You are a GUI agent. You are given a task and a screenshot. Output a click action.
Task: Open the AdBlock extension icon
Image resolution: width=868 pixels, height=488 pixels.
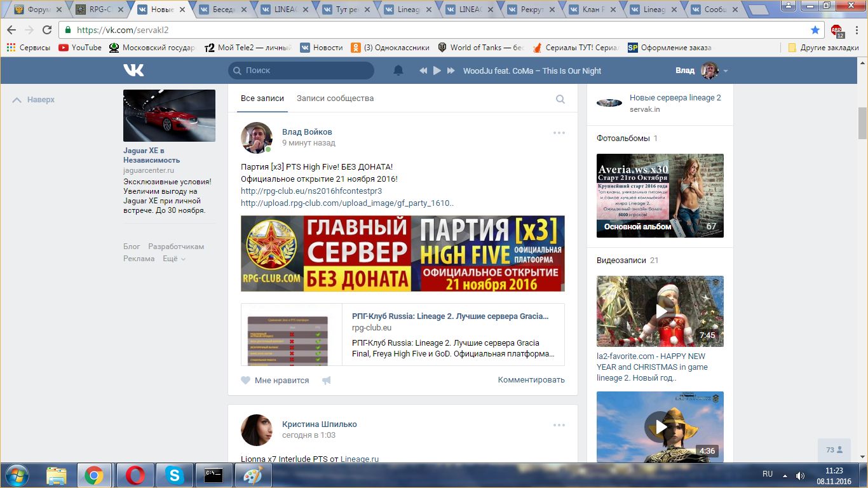836,30
